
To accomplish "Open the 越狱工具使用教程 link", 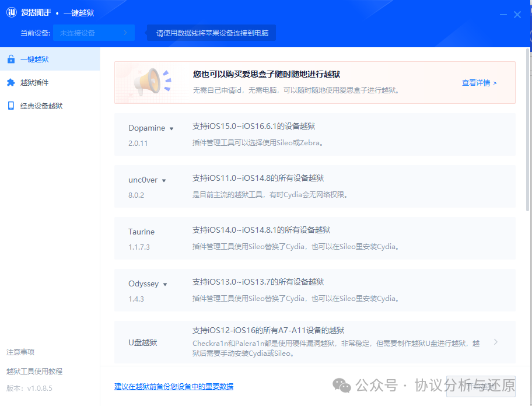I will point(34,371).
